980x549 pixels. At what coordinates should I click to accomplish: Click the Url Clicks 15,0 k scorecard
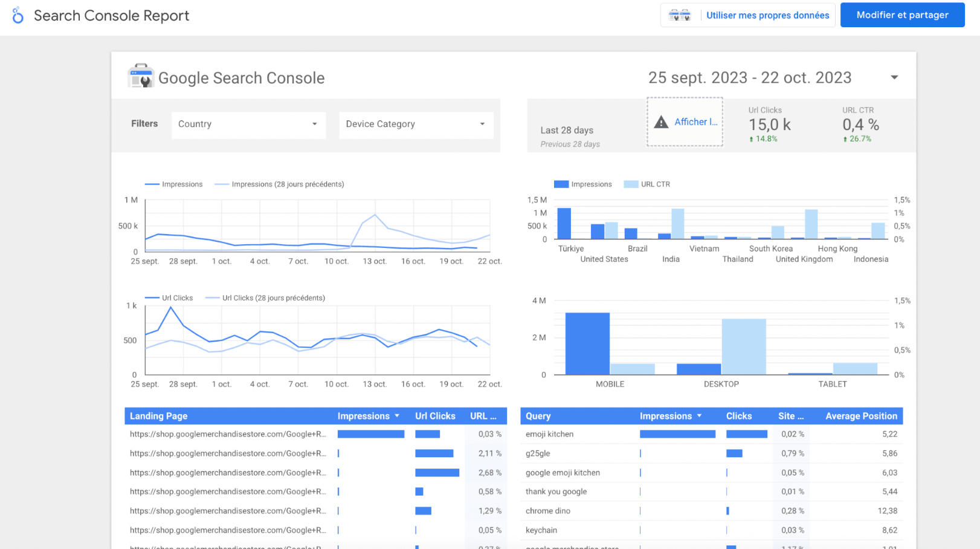769,125
